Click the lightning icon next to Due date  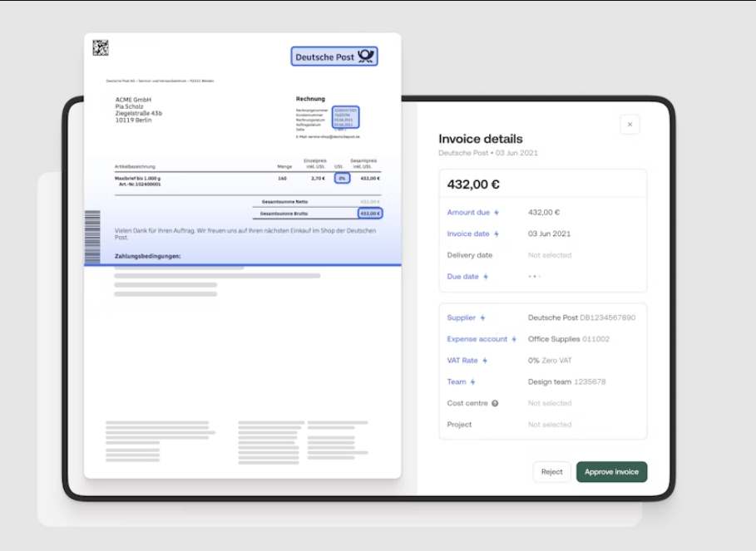pyautogui.click(x=486, y=277)
